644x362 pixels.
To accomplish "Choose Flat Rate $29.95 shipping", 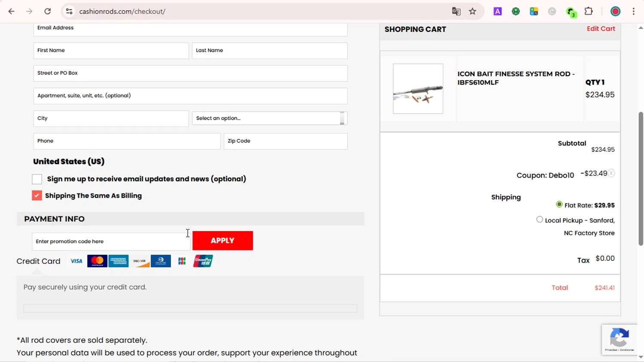I will coord(559,205).
